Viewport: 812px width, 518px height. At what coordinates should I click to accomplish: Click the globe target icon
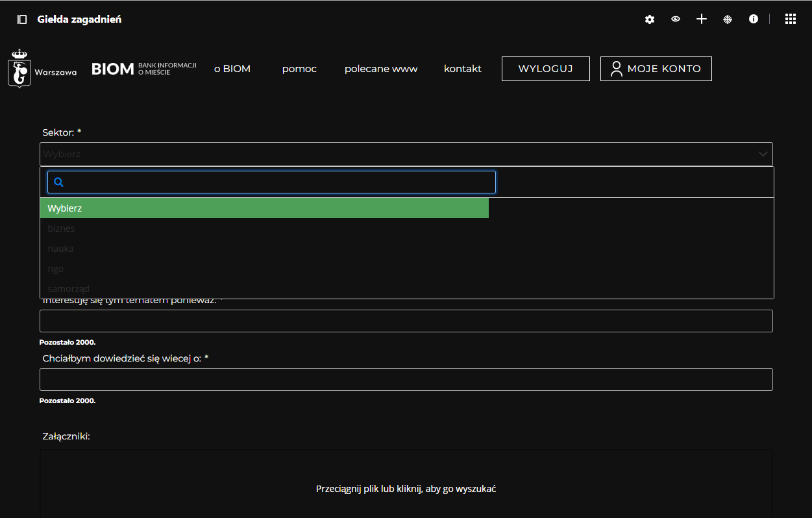(728, 19)
